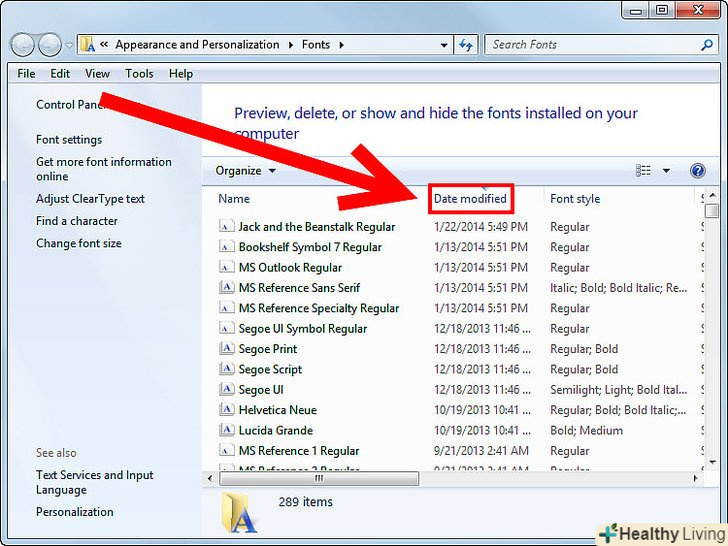Open Text Services and Input Language link
The height and width of the screenshot is (546, 728).
pos(94,482)
